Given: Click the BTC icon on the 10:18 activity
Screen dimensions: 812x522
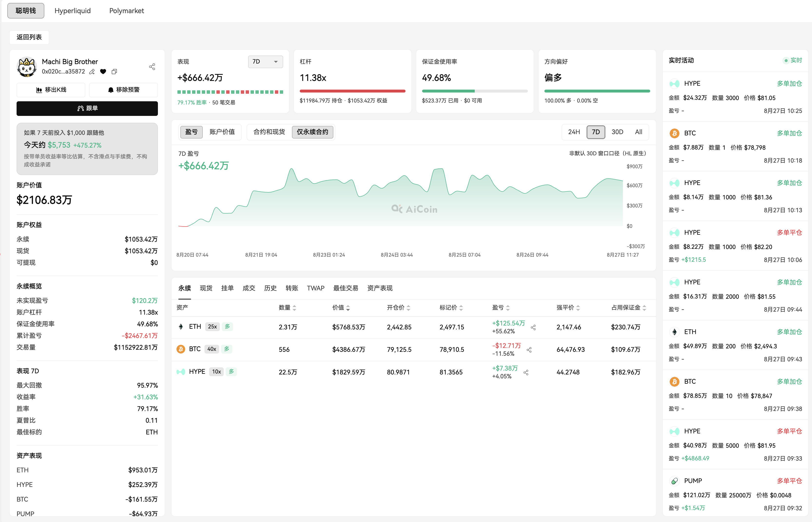Looking at the screenshot, I should (674, 133).
